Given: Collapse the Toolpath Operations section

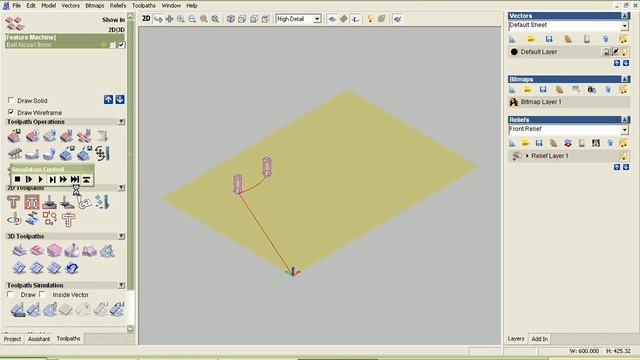Looking at the screenshot, I should [121, 122].
